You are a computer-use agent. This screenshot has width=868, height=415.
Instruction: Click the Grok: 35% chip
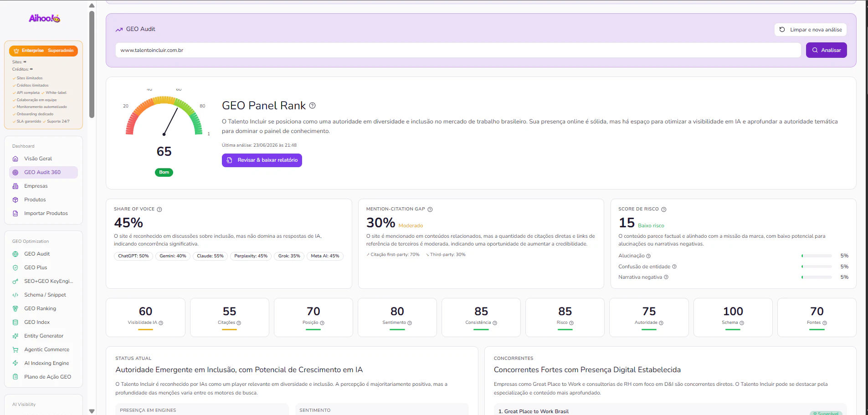pos(289,256)
